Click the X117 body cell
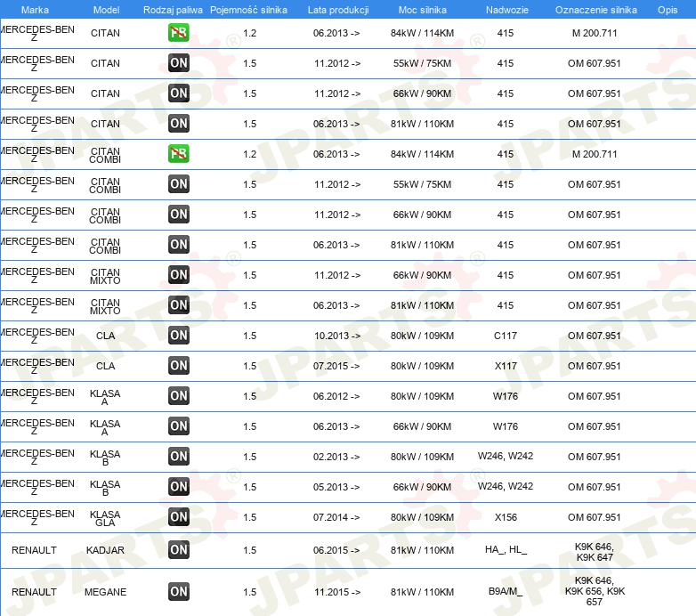 (506, 366)
